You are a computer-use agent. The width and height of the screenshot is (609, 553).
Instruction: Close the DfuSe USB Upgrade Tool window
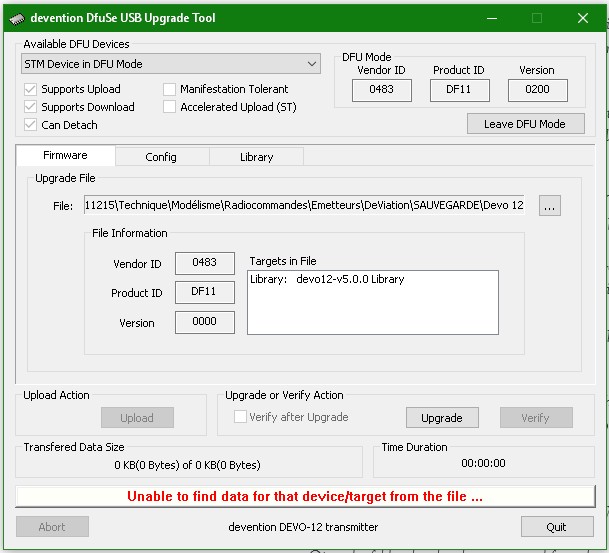click(583, 18)
